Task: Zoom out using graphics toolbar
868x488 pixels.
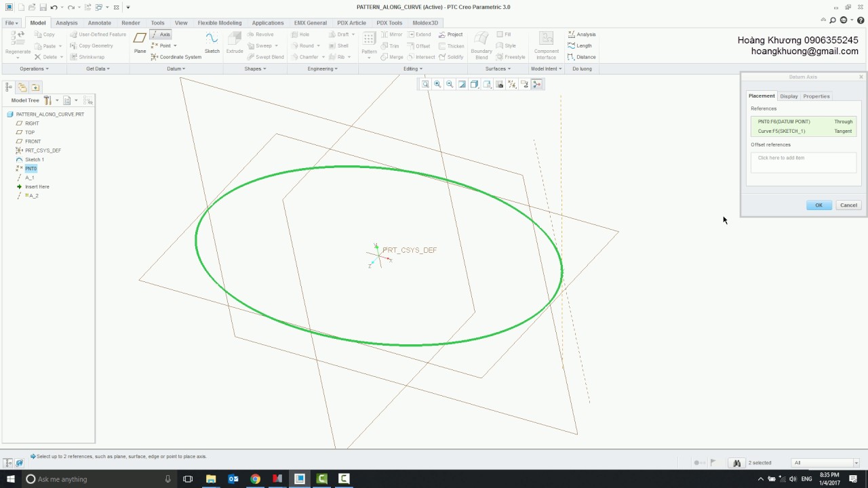Action: (x=450, y=84)
